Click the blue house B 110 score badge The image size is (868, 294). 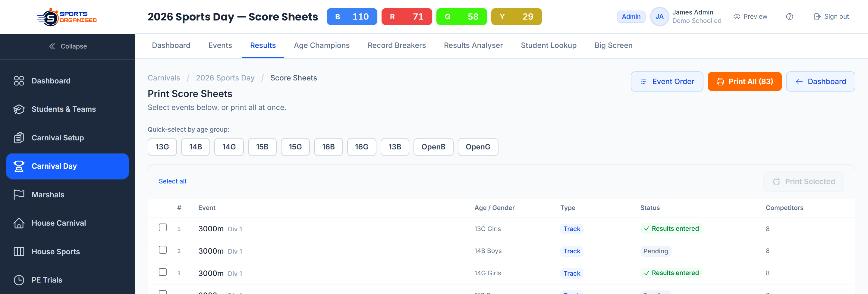(352, 17)
